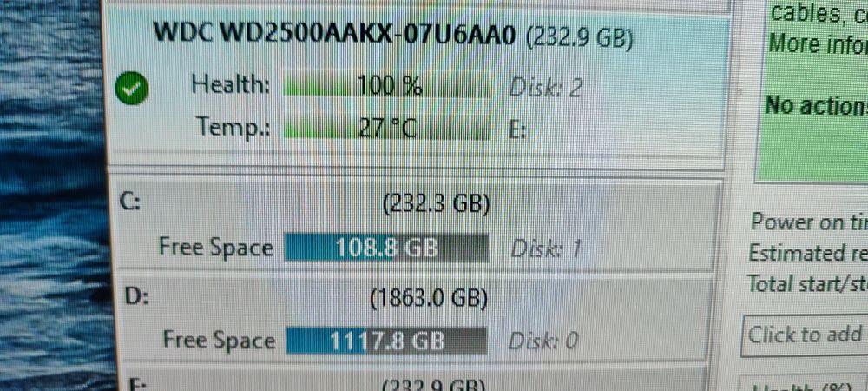This screenshot has height=391, width=868.
Task: Click the "Disk: 2" label
Action: [545, 88]
